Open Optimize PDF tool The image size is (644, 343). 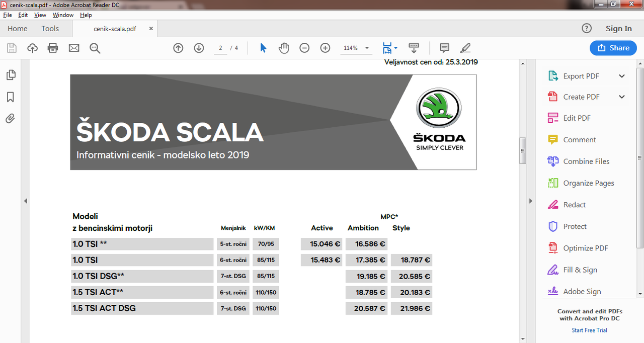pos(578,248)
